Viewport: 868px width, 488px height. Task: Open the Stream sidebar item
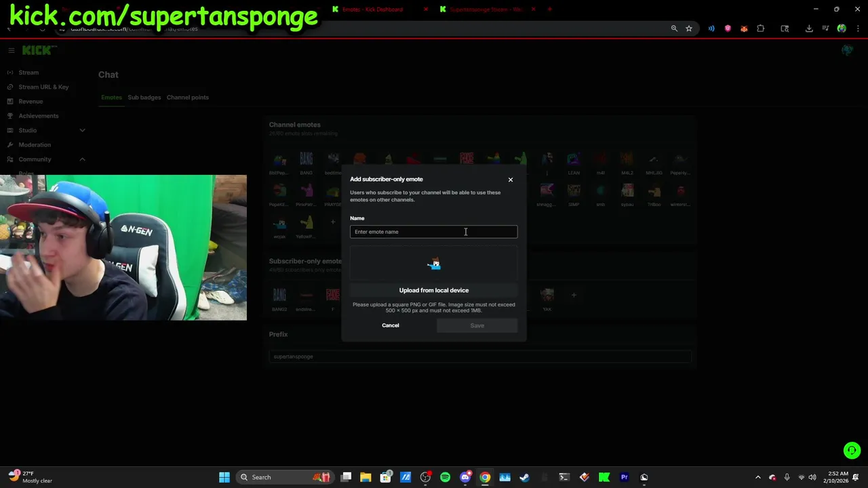pyautogui.click(x=28, y=73)
